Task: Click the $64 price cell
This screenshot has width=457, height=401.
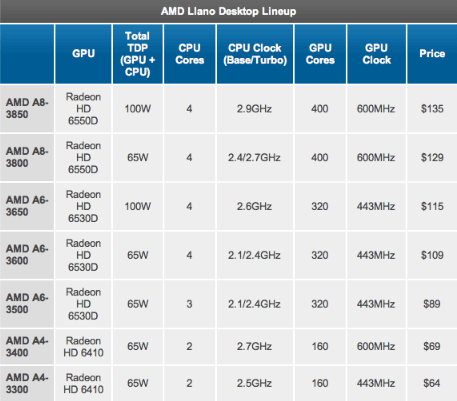Action: (432, 383)
